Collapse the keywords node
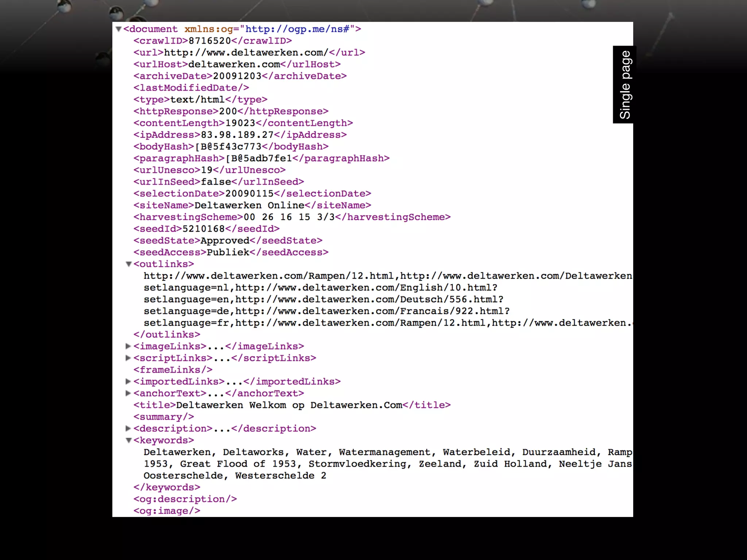747x560 pixels. [128, 440]
